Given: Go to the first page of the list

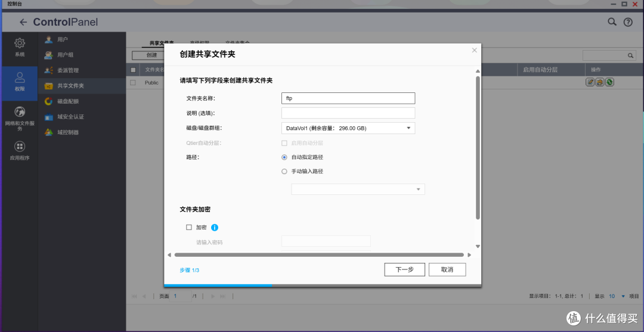Looking at the screenshot, I should click(x=134, y=296).
